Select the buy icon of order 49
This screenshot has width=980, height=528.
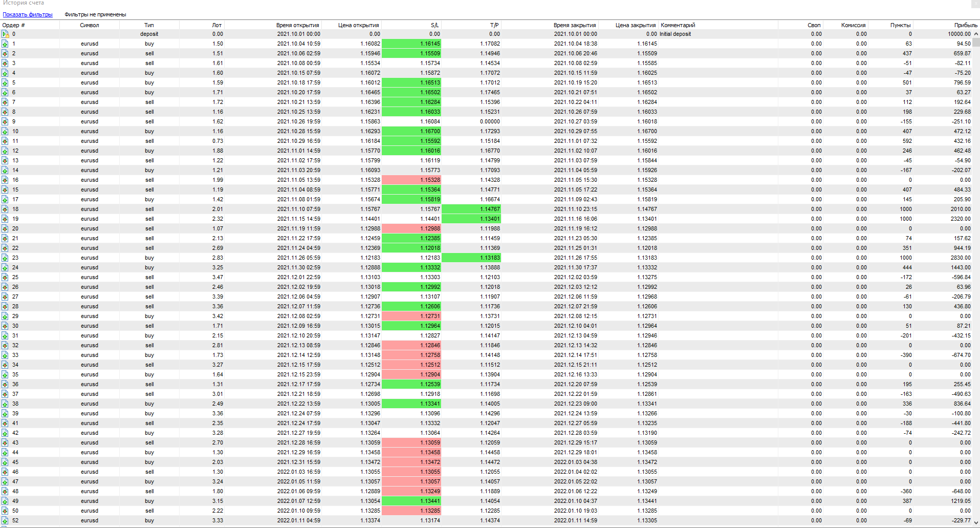pos(5,501)
